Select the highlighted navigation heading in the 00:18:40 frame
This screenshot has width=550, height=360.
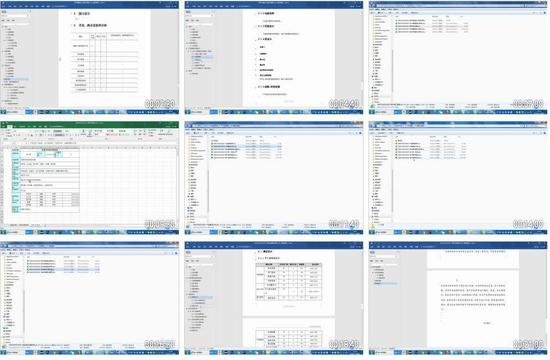click(x=202, y=297)
